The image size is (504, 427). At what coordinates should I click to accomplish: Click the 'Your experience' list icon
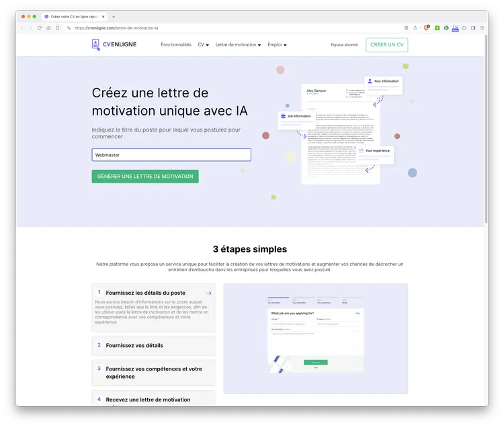(362, 150)
